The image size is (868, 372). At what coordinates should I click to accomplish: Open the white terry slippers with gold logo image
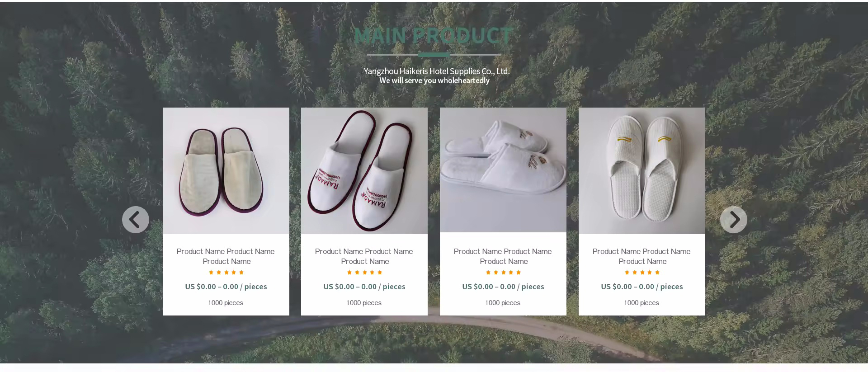click(503, 170)
